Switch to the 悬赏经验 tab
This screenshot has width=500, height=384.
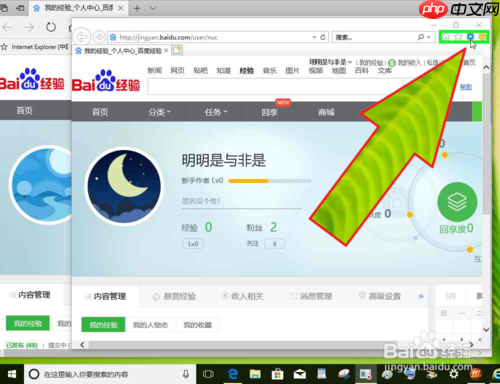coord(174,296)
